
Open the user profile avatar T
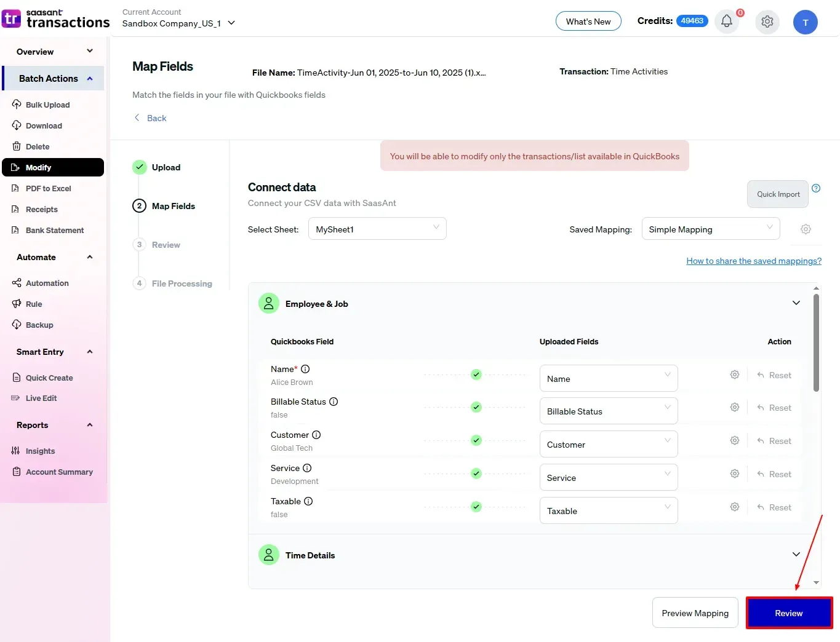(805, 22)
